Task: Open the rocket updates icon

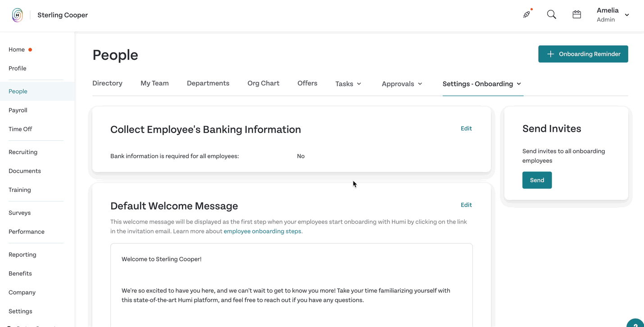Action: pyautogui.click(x=527, y=14)
